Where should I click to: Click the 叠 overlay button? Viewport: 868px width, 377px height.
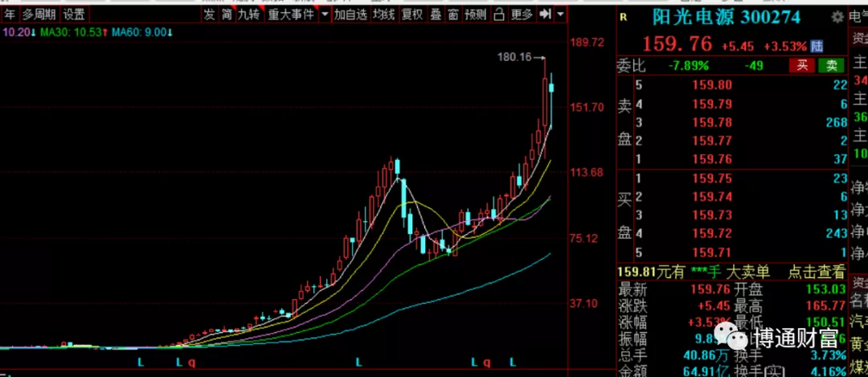tap(436, 14)
